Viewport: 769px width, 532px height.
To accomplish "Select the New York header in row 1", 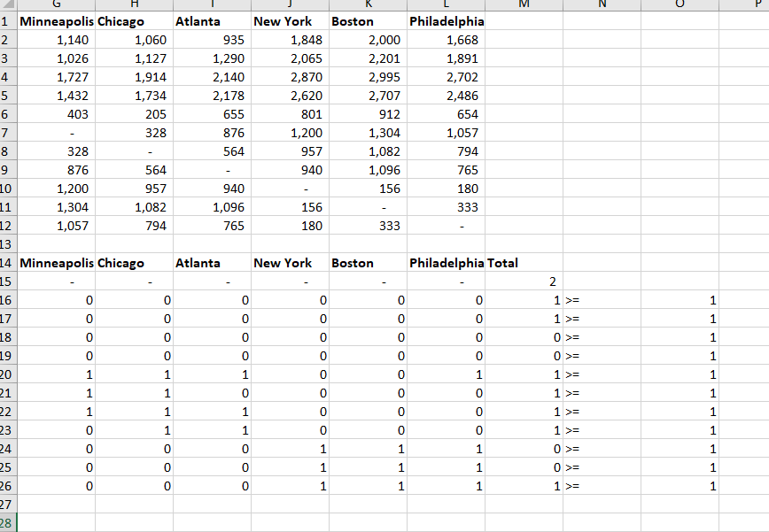I will (x=290, y=21).
